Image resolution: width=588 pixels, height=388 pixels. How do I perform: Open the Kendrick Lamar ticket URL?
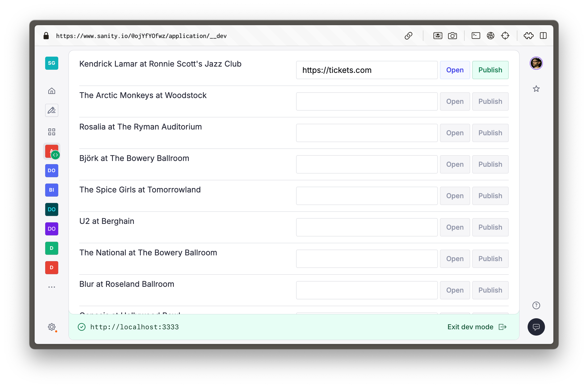(x=455, y=70)
